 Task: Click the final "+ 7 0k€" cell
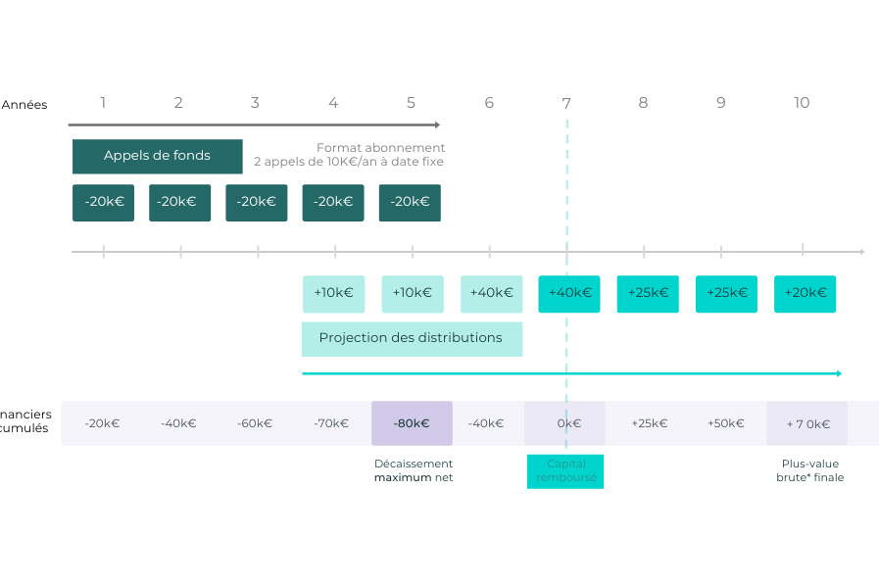pyautogui.click(x=807, y=423)
